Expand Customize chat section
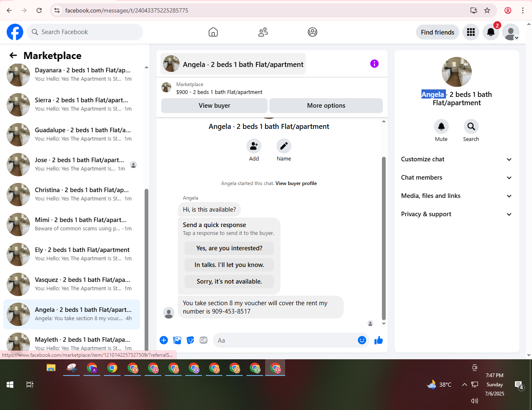Screen dimensions: 532x410 pos(457,159)
